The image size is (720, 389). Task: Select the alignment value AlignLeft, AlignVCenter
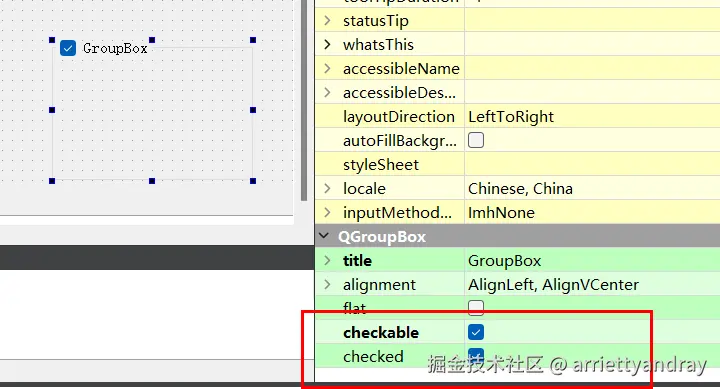[553, 285]
